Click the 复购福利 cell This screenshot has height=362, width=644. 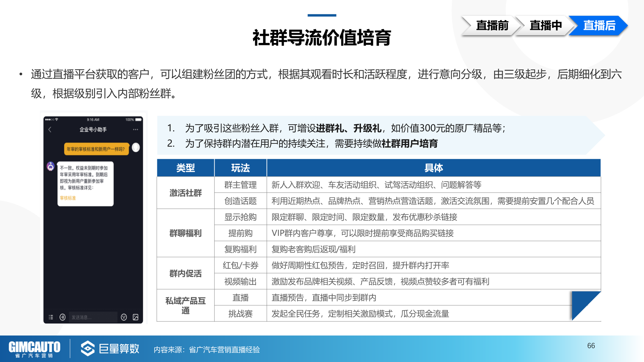(x=240, y=249)
